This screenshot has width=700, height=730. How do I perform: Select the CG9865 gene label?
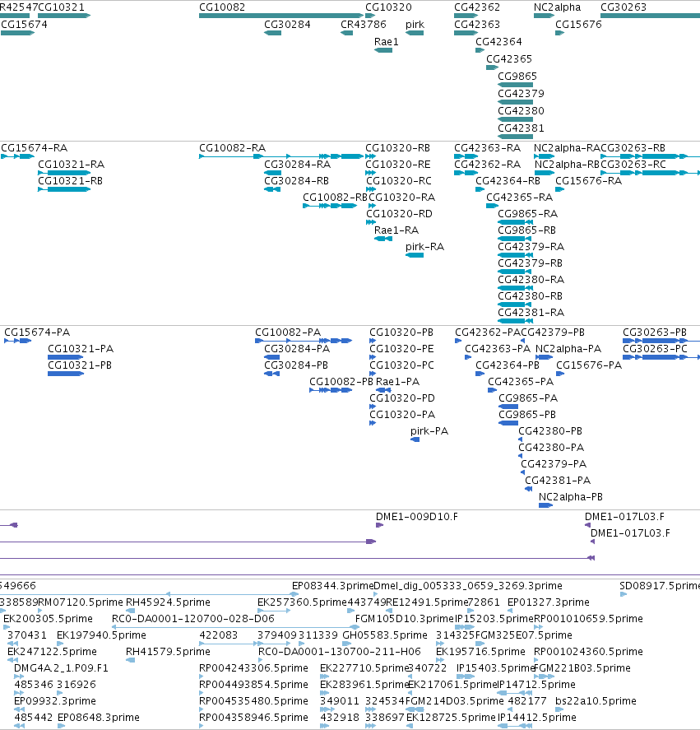pyautogui.click(x=517, y=77)
